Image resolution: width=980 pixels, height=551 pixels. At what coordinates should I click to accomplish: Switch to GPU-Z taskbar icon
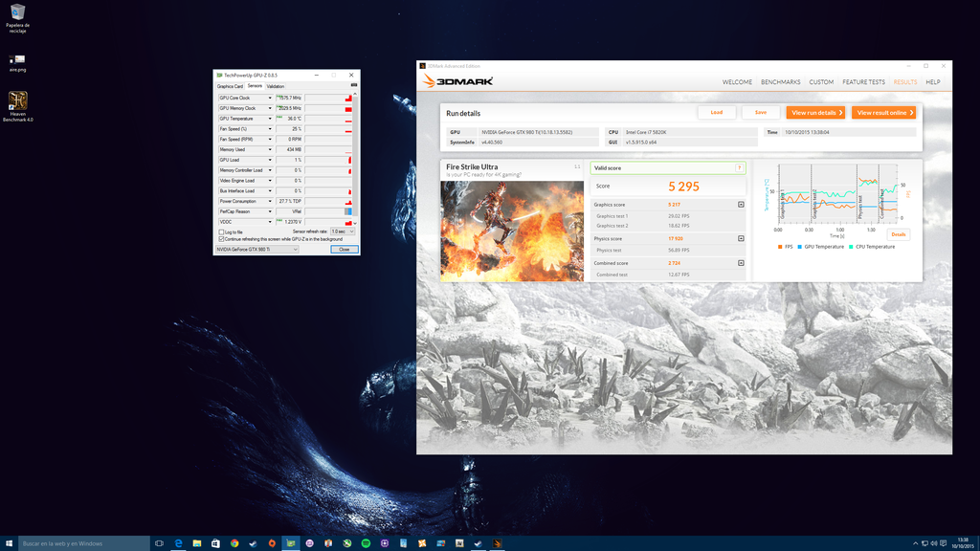tap(291, 543)
